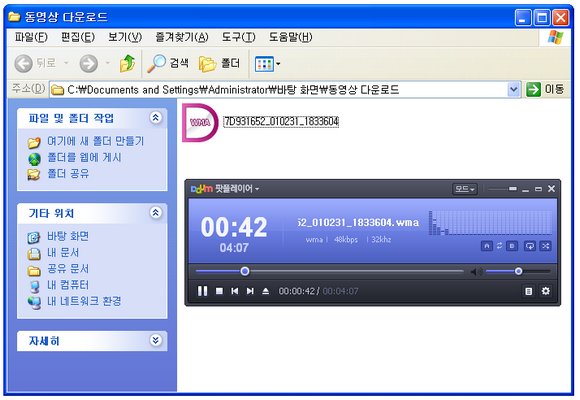
Task: Open 내 컴퓨터 location link
Action: tap(68, 285)
